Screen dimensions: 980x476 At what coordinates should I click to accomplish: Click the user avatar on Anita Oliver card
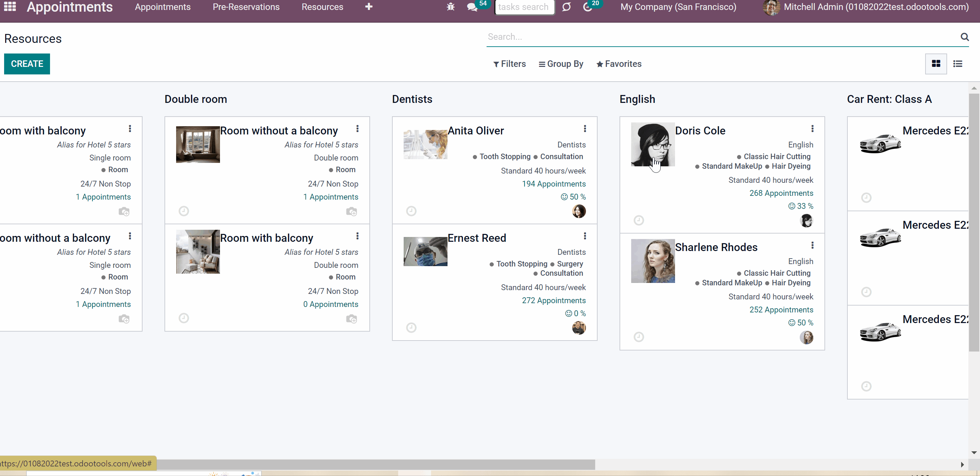[x=579, y=211]
